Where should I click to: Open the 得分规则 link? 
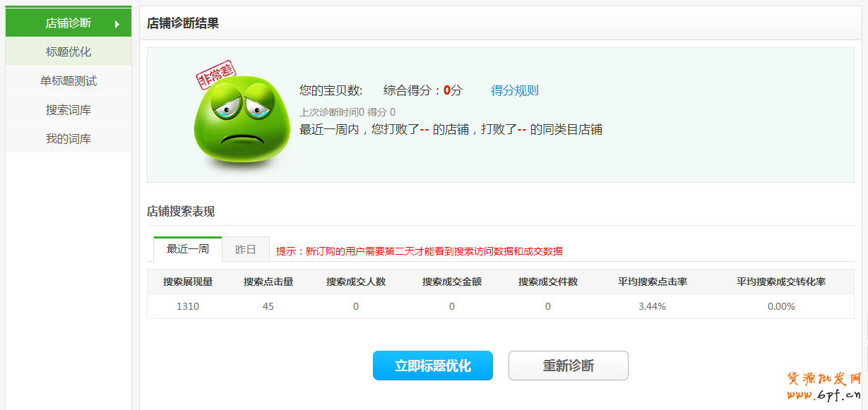point(514,90)
